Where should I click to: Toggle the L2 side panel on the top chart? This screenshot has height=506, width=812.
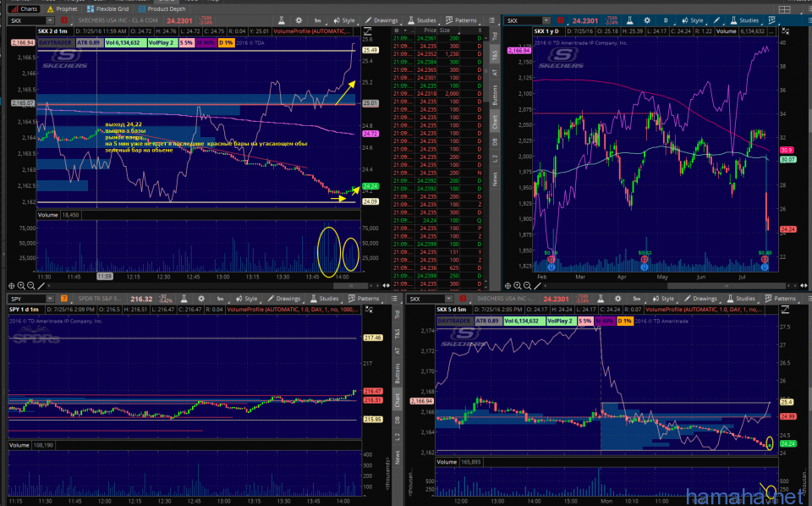pos(495,158)
